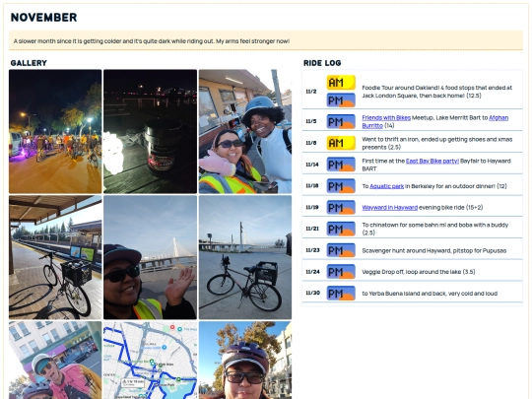Click the 11/30 date label
Screen dimensions: 532x399
point(312,294)
